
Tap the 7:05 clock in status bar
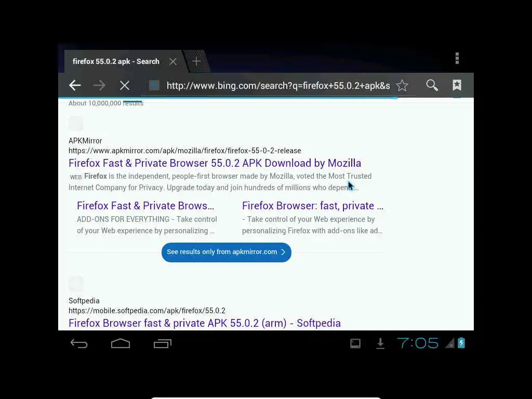tap(418, 343)
